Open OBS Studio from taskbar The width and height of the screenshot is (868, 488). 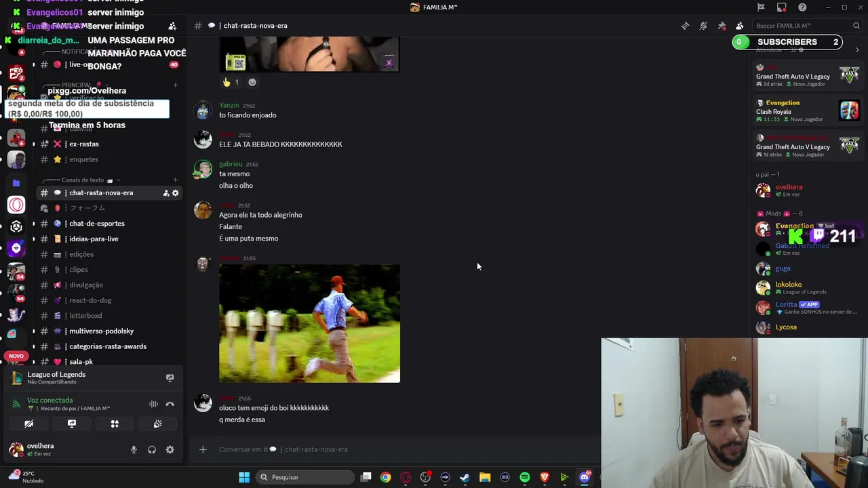(x=425, y=477)
